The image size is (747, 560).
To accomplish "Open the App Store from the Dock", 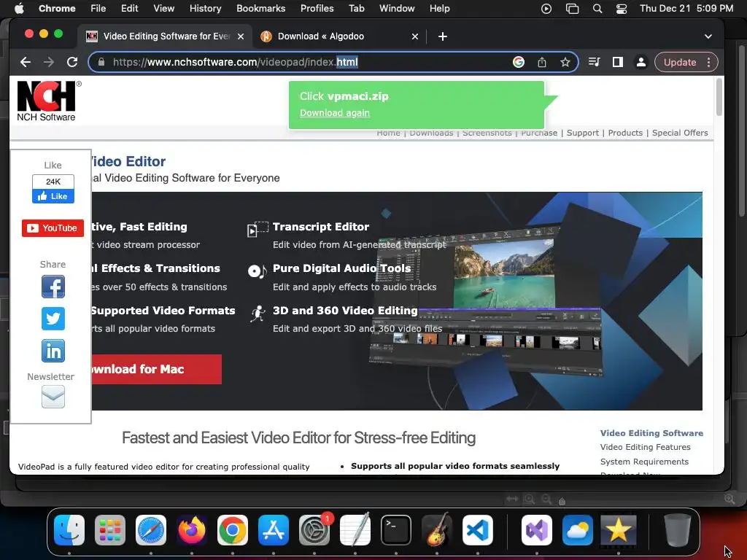I will click(x=274, y=530).
